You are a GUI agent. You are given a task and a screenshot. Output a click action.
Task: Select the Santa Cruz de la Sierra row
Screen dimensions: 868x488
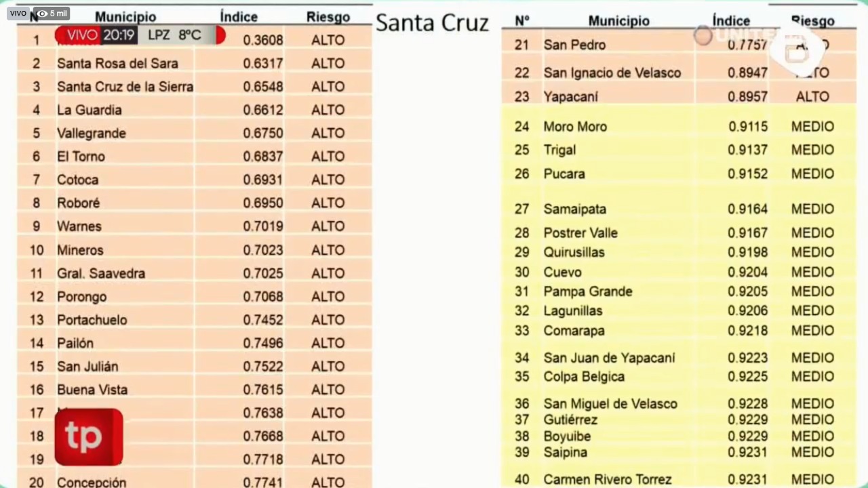tap(195, 87)
